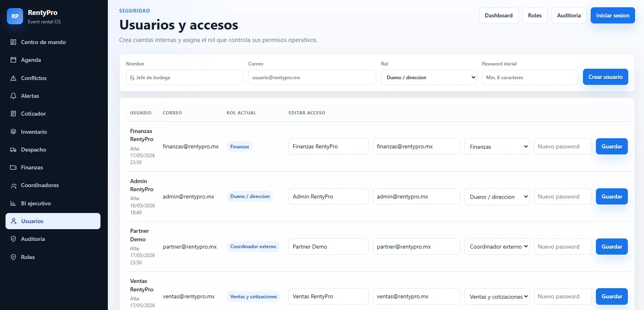The width and height of the screenshot is (644, 310).
Task: Save changes for Ventas RentyPro user
Action: (612, 296)
